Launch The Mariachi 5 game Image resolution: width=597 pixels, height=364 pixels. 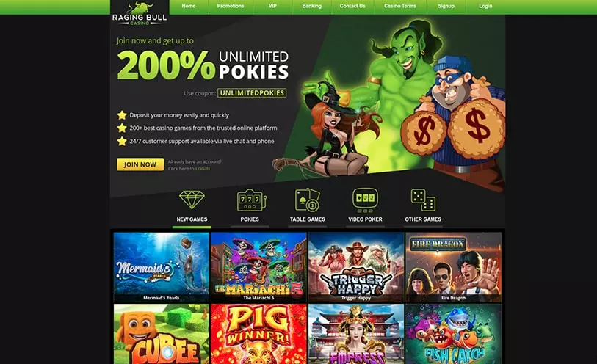[258, 267]
